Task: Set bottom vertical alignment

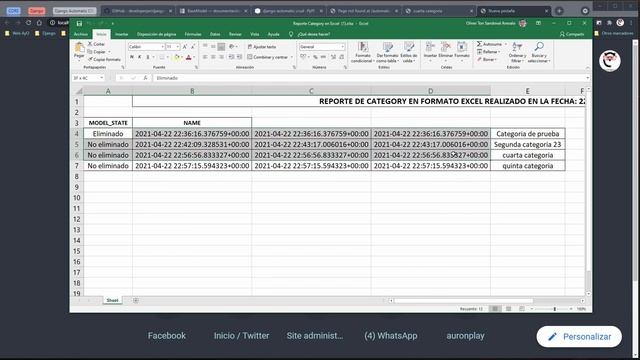Action: (221, 47)
